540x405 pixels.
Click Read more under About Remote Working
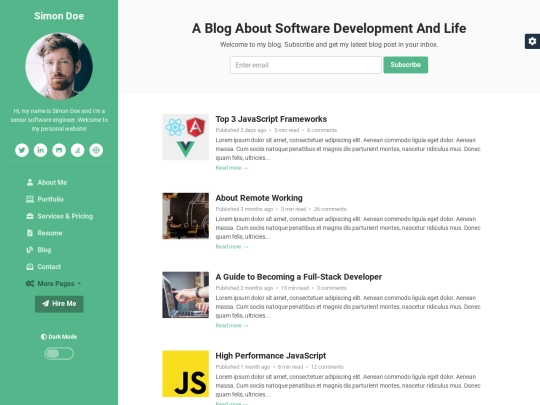[231, 247]
